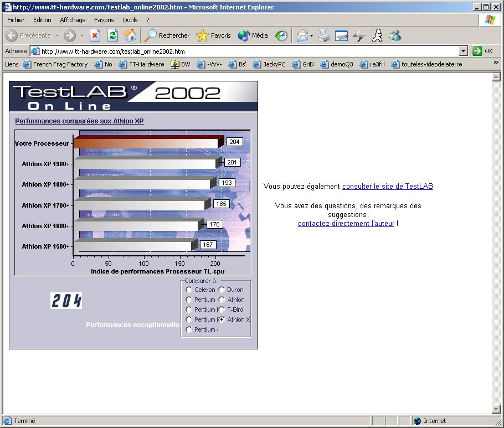Follow the consulter le site de TestLAB link
The height and width of the screenshot is (428, 504).
[x=387, y=187]
